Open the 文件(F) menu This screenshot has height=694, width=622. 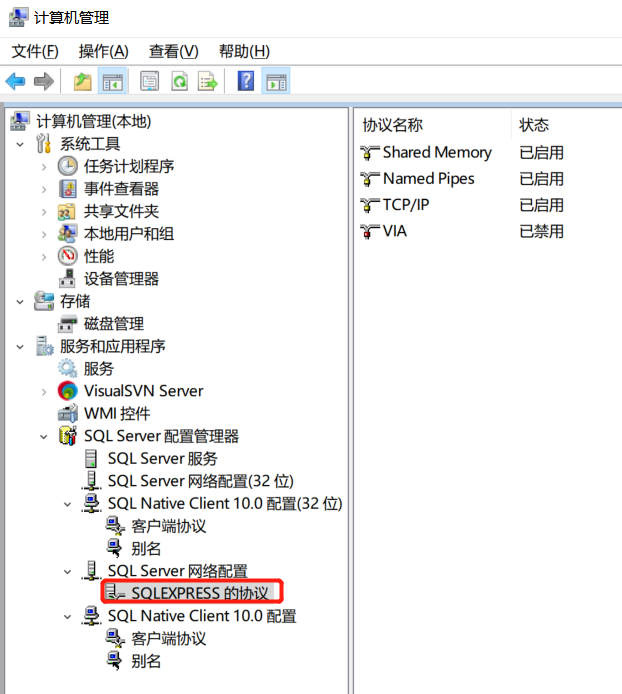point(35,51)
